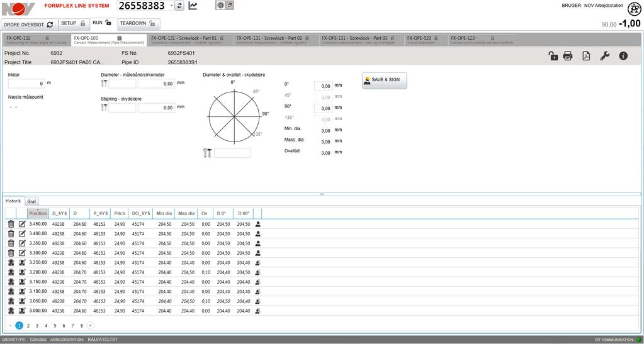Viewport: 644px width, 344px height.
Task: Open the ORDRE OVERSIGT tab
Action: [x=29, y=25]
